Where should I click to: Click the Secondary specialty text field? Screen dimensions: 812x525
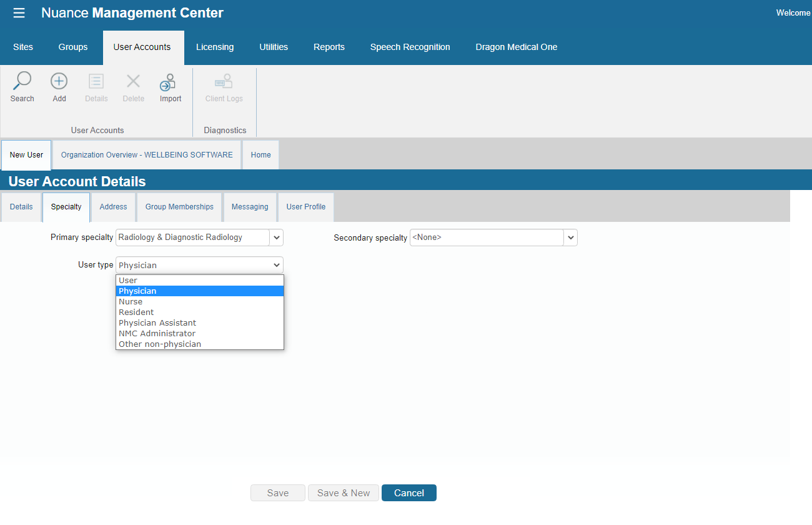pyautogui.click(x=487, y=237)
